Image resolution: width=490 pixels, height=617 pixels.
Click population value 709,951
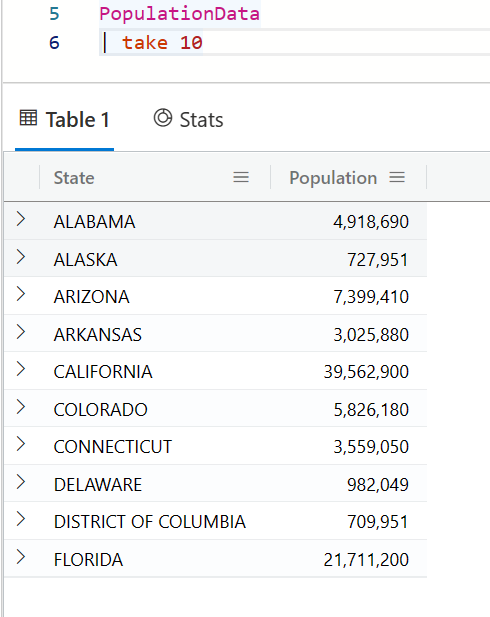[x=377, y=522]
